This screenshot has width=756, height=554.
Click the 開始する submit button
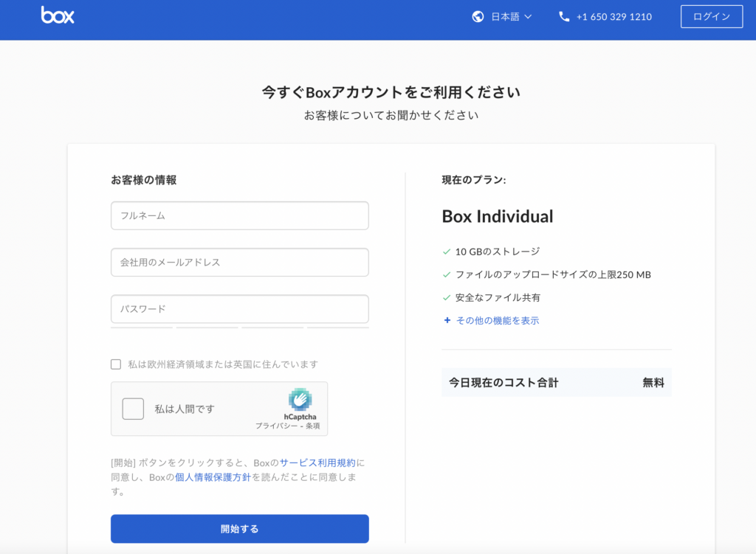click(240, 529)
